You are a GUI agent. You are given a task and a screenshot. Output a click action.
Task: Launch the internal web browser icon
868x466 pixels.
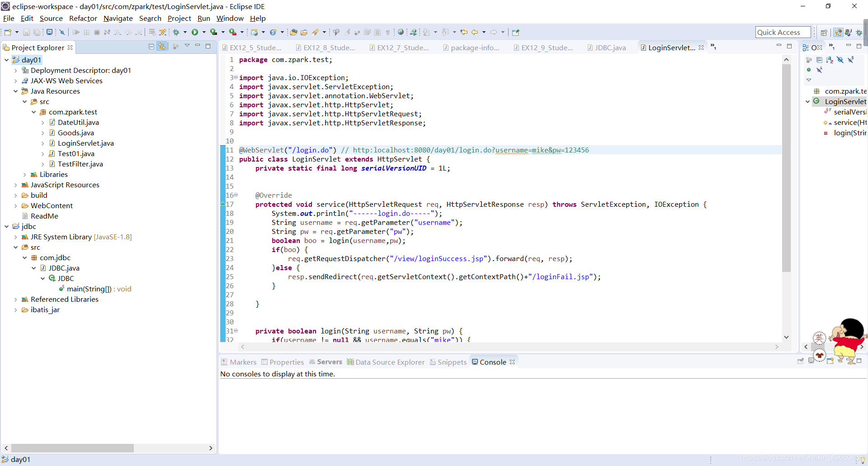tap(401, 32)
